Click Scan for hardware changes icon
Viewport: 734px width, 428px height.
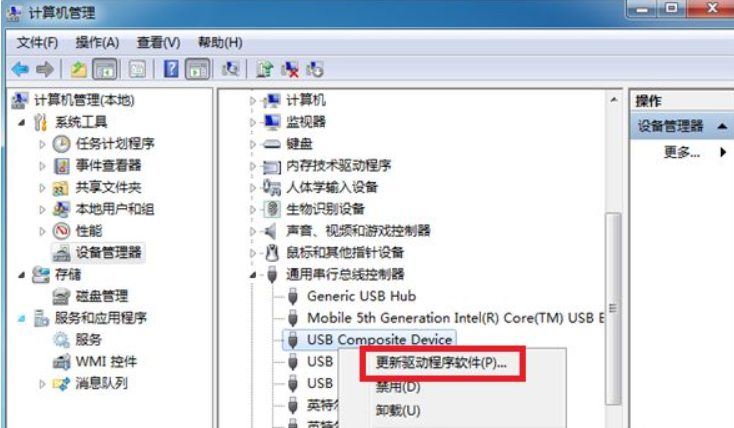231,69
